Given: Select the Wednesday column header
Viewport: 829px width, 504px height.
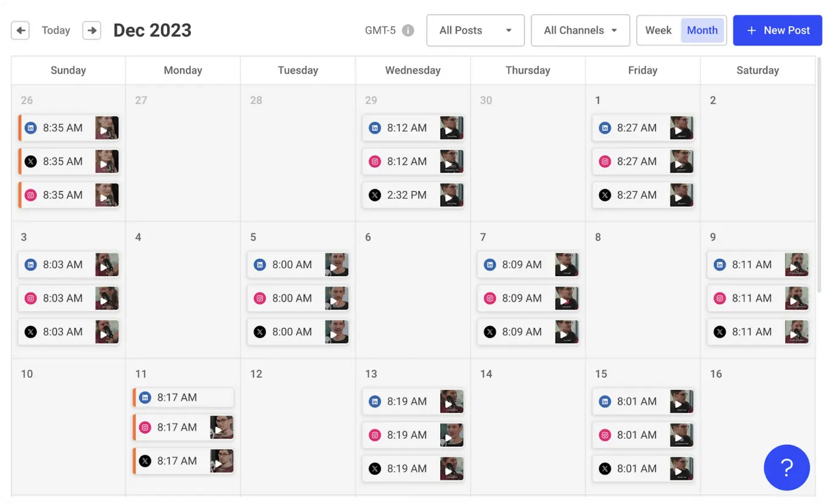Looking at the screenshot, I should click(413, 70).
